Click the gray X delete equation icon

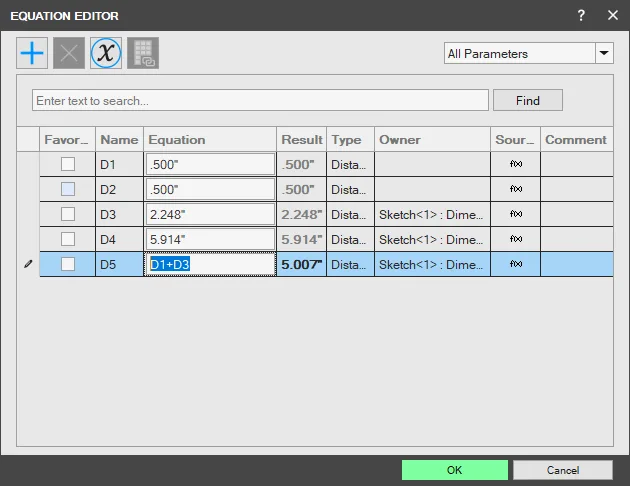click(x=69, y=53)
